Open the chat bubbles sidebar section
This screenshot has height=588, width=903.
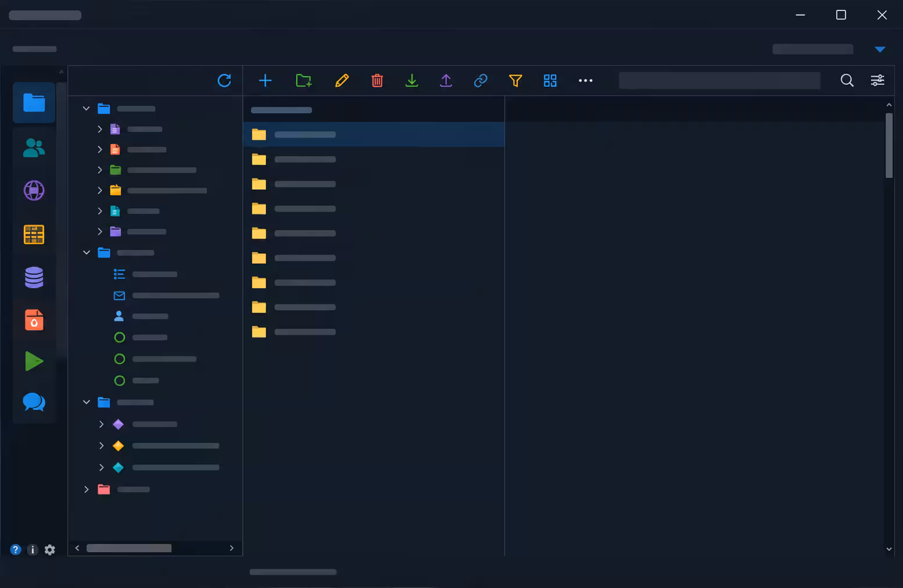pos(34,402)
